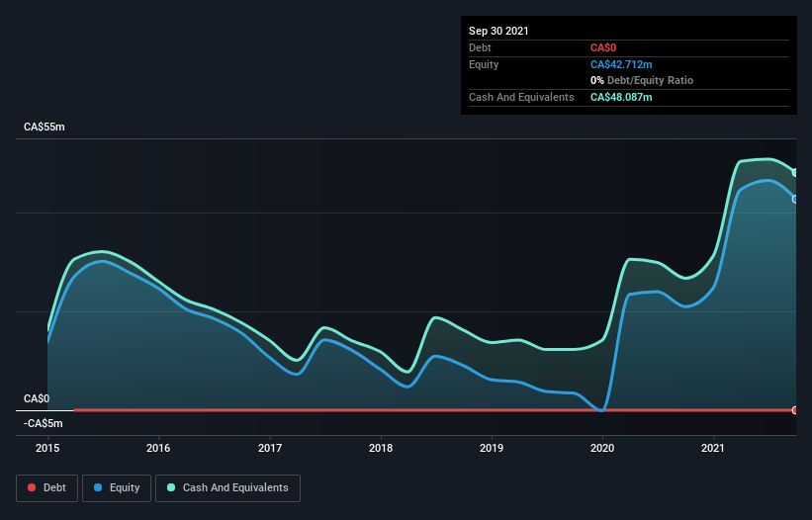The image size is (812, 520).
Task: Click the CA$42.712m equity value
Action: [621, 64]
